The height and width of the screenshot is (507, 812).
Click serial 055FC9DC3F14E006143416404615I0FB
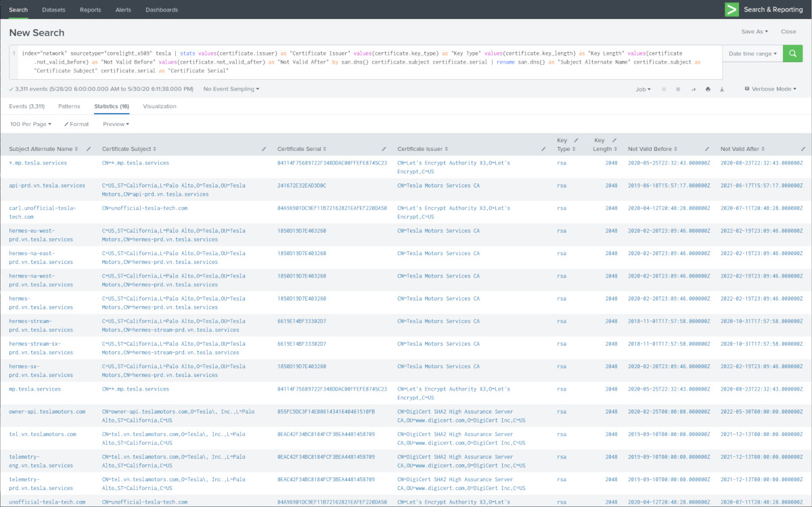[x=326, y=412]
